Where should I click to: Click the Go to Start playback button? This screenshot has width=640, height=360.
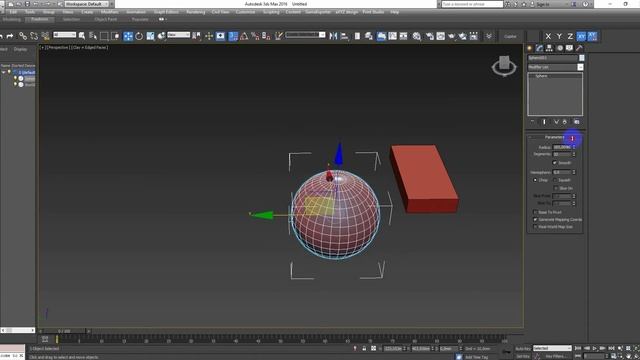click(578, 348)
